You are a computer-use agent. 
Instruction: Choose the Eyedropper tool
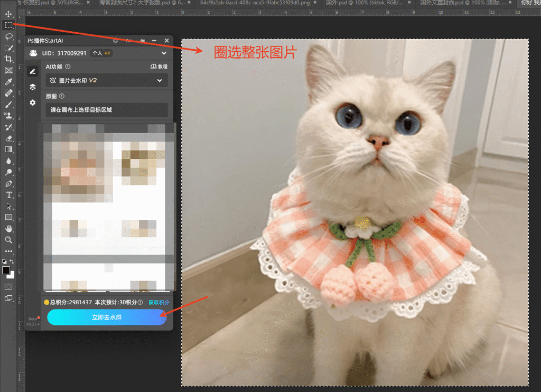click(8, 82)
